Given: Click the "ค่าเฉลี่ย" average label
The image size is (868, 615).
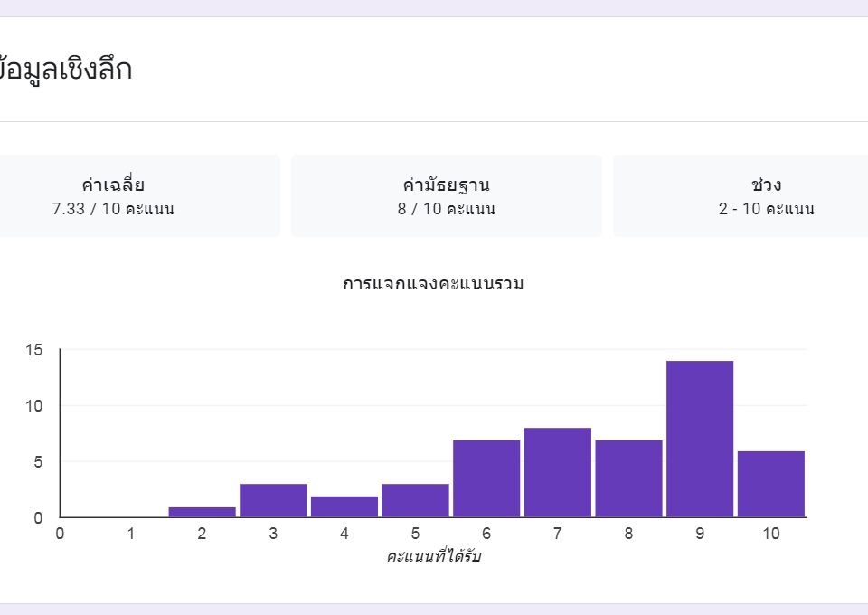Looking at the screenshot, I should [113, 184].
